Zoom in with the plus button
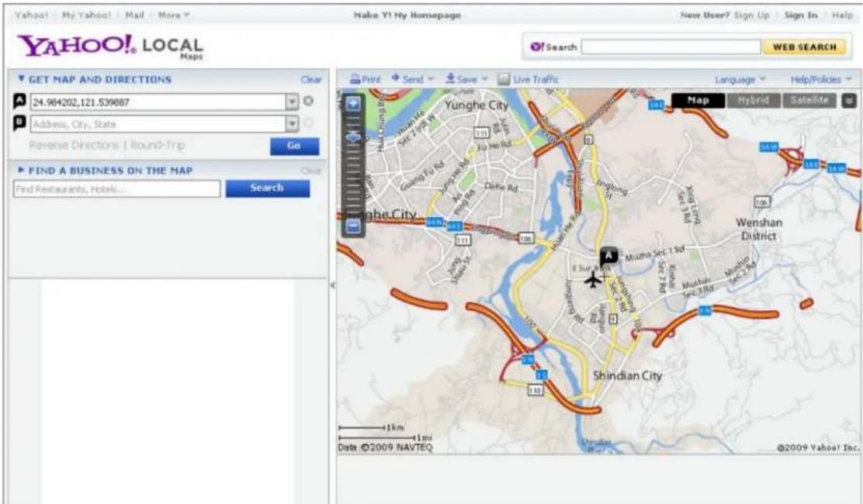Viewport: 863px width, 504px height. click(353, 103)
